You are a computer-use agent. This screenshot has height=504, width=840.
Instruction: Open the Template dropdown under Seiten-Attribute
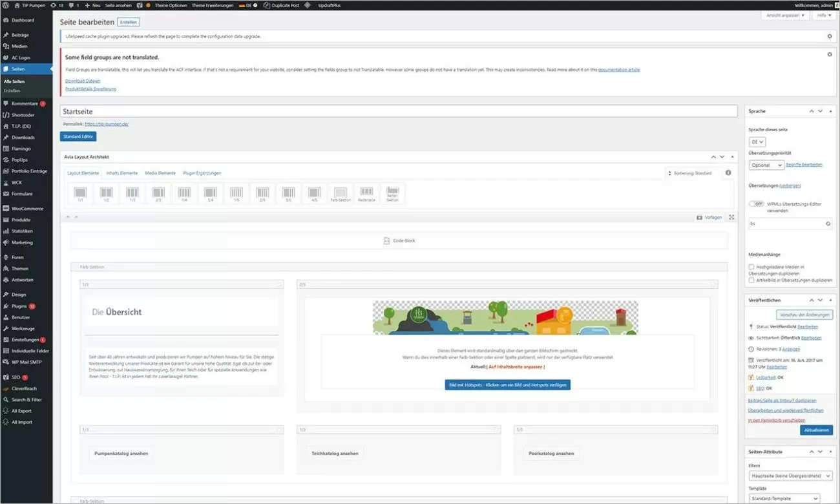(783, 498)
